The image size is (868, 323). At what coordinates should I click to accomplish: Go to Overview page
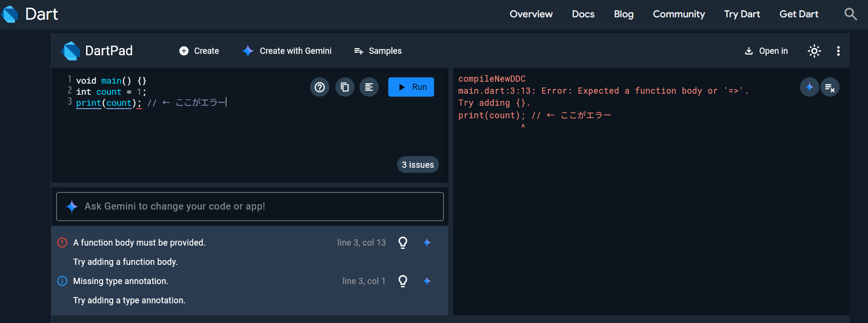pos(531,14)
